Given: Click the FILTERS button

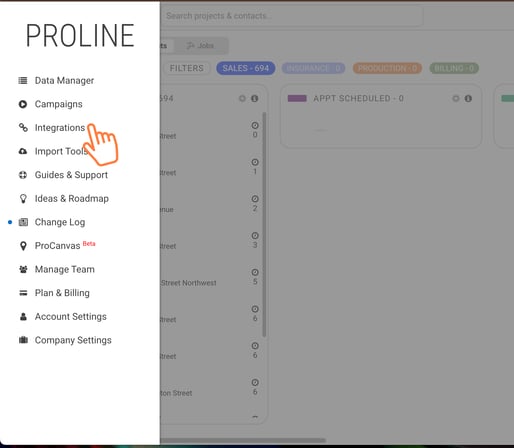Looking at the screenshot, I should pos(187,68).
